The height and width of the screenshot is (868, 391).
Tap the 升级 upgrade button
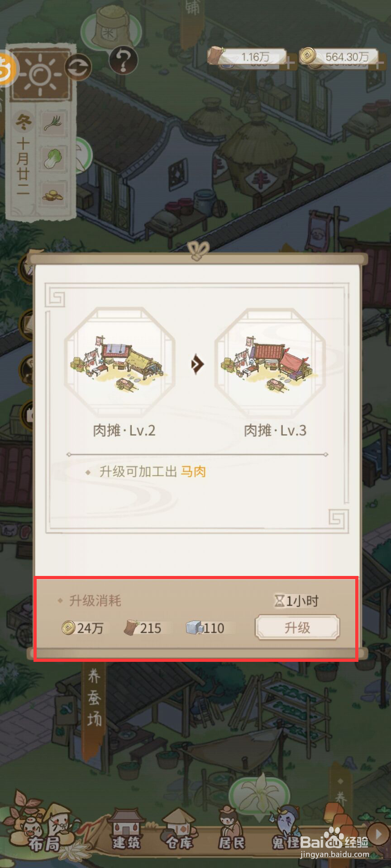point(297,627)
